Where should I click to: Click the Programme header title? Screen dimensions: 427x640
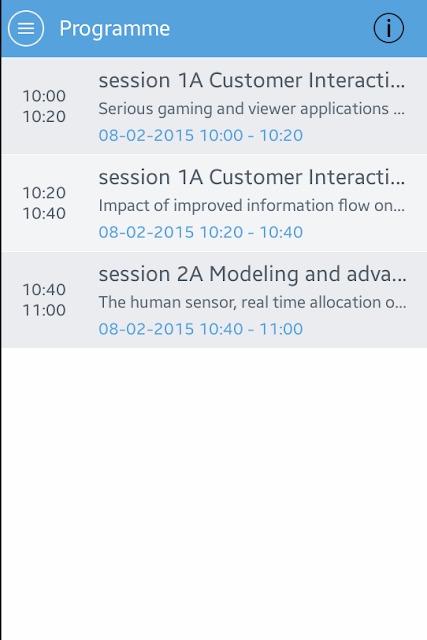tap(115, 28)
